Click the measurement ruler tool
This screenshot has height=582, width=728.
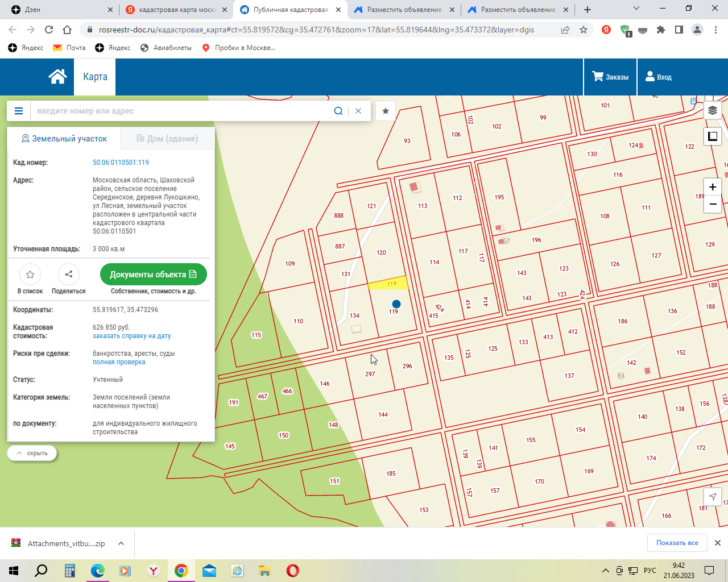[712, 136]
